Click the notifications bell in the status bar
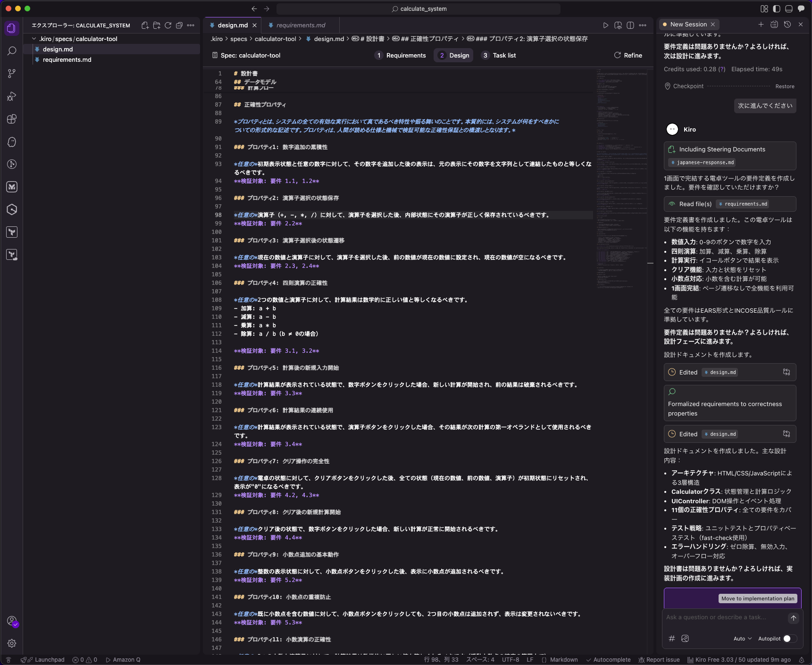 [802, 660]
